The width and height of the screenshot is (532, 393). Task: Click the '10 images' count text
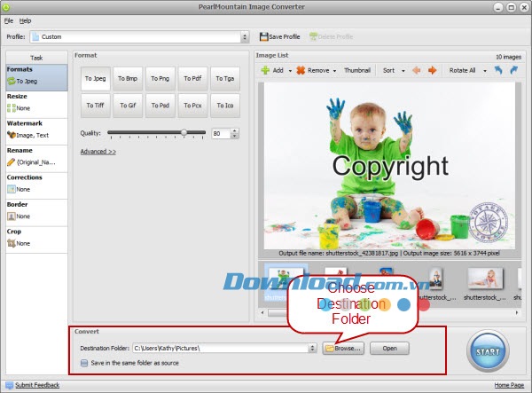508,57
